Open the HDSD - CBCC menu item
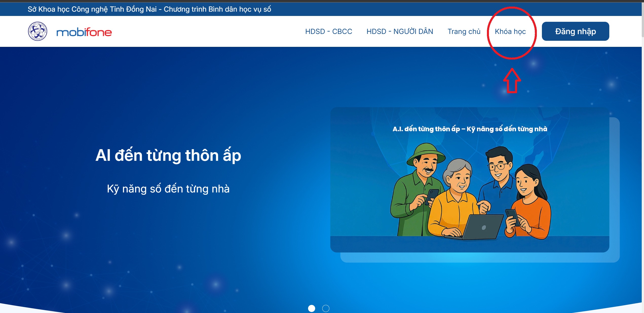The width and height of the screenshot is (644, 313). [x=328, y=31]
